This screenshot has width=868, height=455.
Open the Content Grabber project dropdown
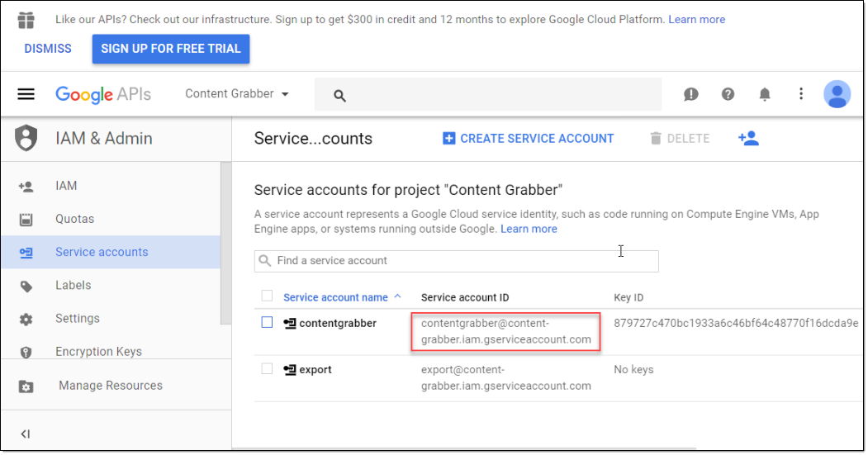click(237, 94)
